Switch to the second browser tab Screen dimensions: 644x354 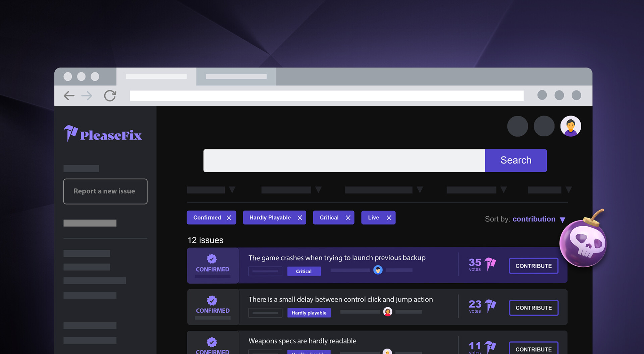pyautogui.click(x=236, y=77)
